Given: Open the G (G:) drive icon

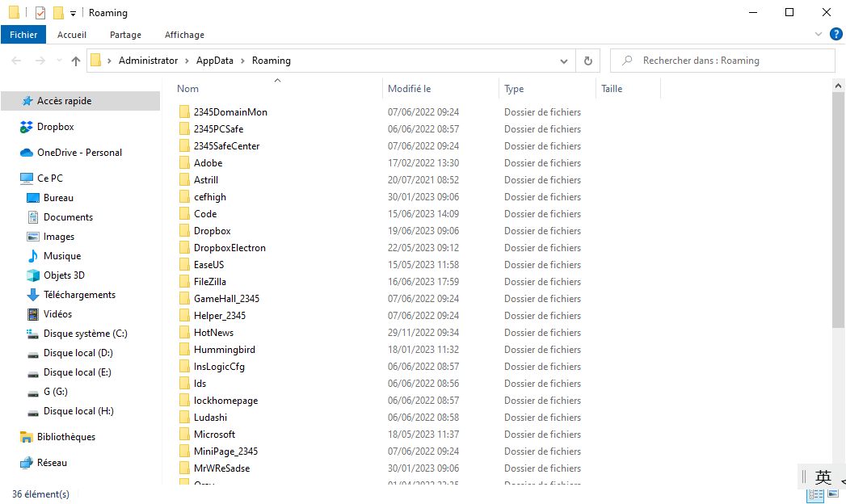Looking at the screenshot, I should (x=33, y=393).
